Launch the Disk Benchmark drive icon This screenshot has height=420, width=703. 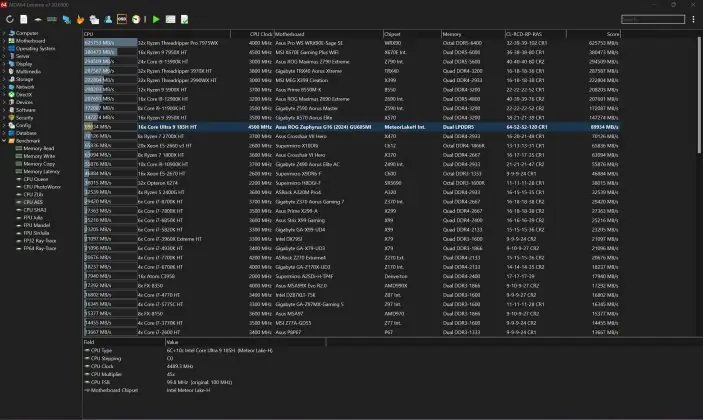[38, 19]
